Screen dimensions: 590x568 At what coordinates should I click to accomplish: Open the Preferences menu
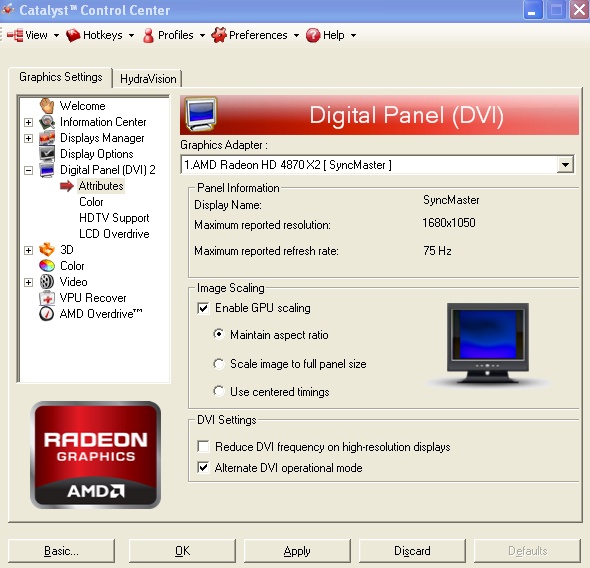click(255, 35)
